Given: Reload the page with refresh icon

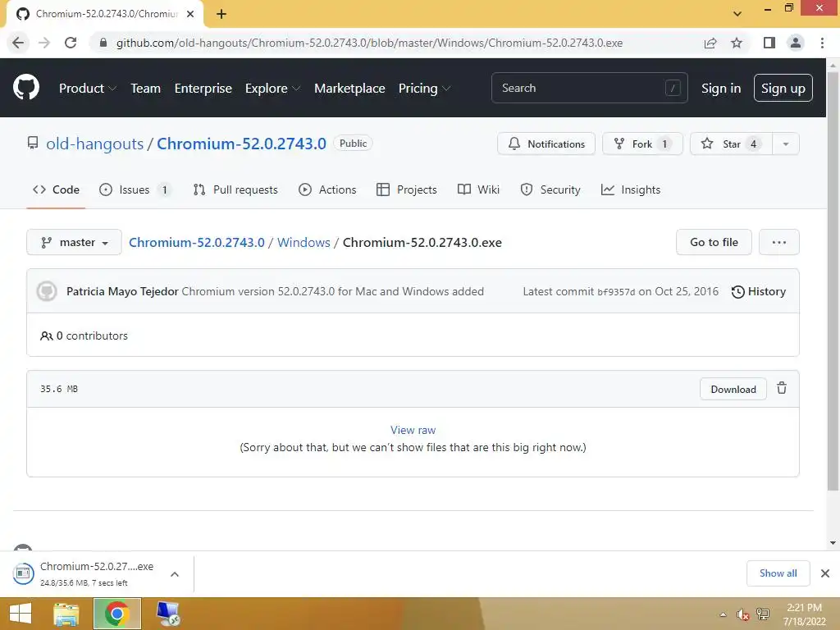Looking at the screenshot, I should [x=71, y=43].
